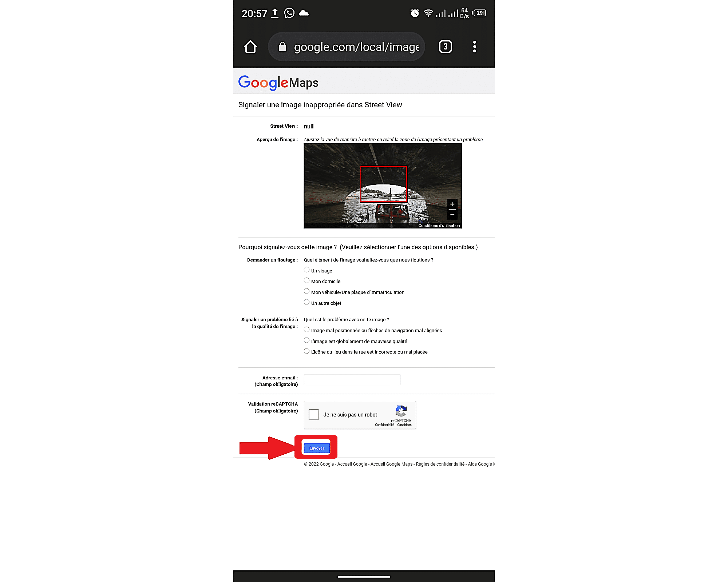
Task: Select the 'Un visage' radio button
Action: [x=306, y=270]
